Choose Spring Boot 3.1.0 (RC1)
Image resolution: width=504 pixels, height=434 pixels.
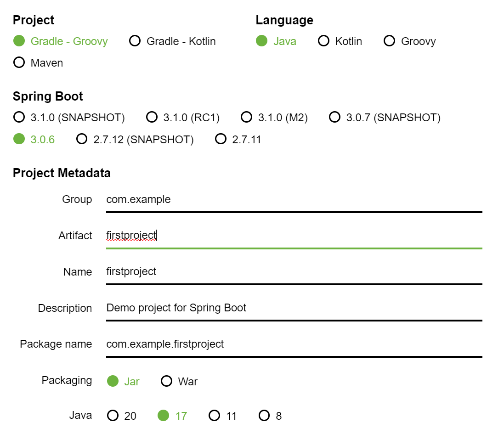(152, 118)
